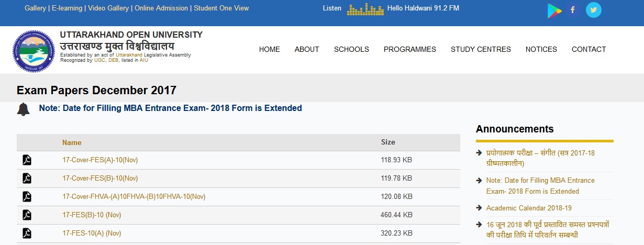The width and height of the screenshot is (644, 245).
Task: Open the Twitter icon link
Action: (593, 10)
